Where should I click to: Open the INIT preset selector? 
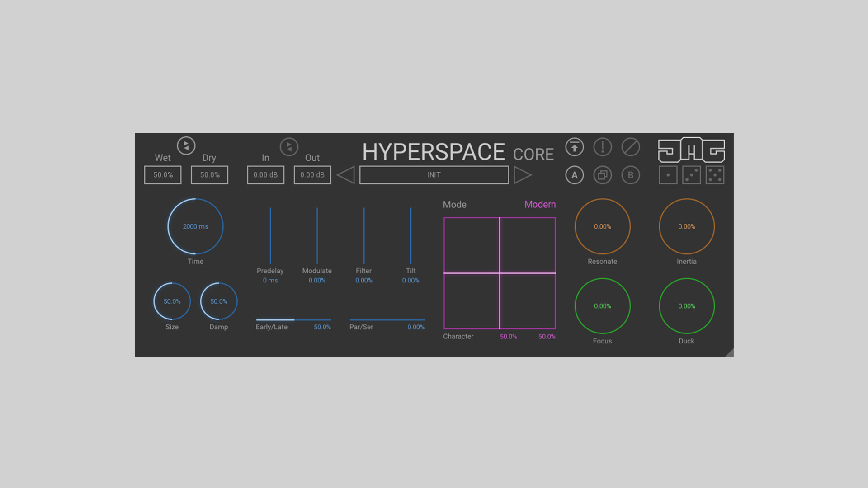pyautogui.click(x=434, y=175)
